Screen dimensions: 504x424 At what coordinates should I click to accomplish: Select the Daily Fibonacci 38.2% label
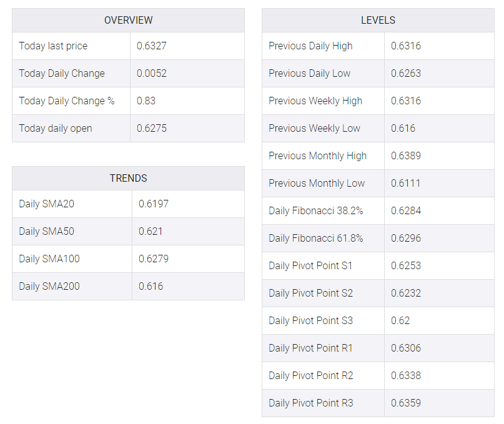tap(316, 210)
